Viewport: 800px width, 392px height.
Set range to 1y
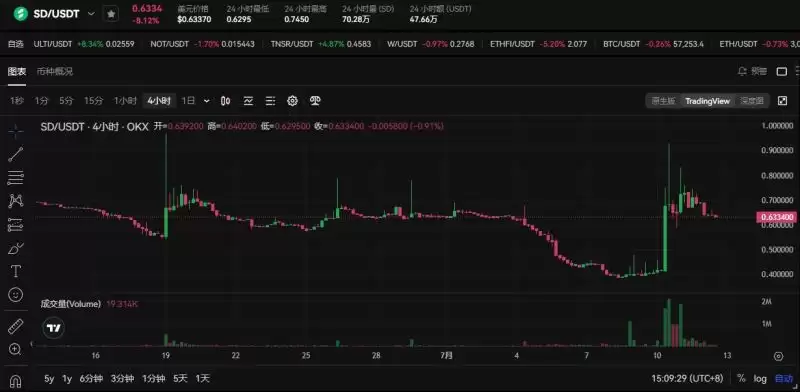coord(67,379)
